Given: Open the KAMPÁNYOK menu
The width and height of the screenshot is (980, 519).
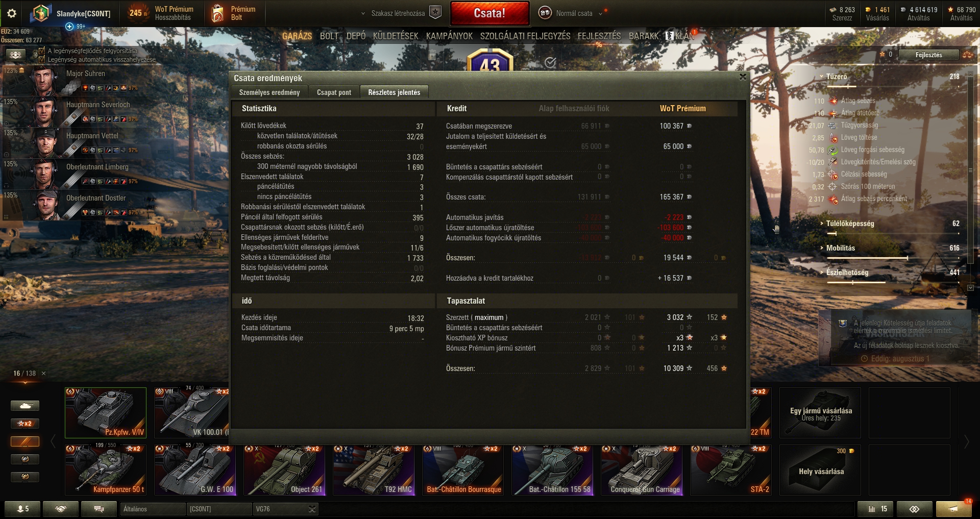Looking at the screenshot, I should click(450, 36).
